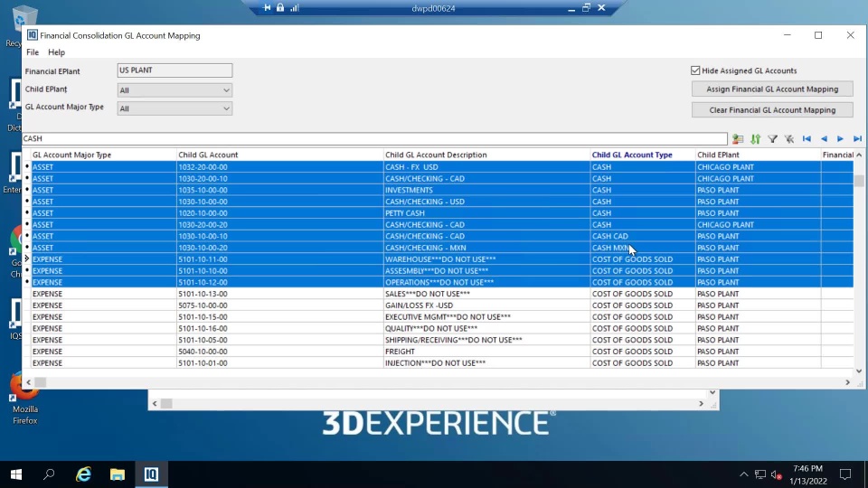868x488 pixels.
Task: Open the Help menu
Action: coord(56,52)
